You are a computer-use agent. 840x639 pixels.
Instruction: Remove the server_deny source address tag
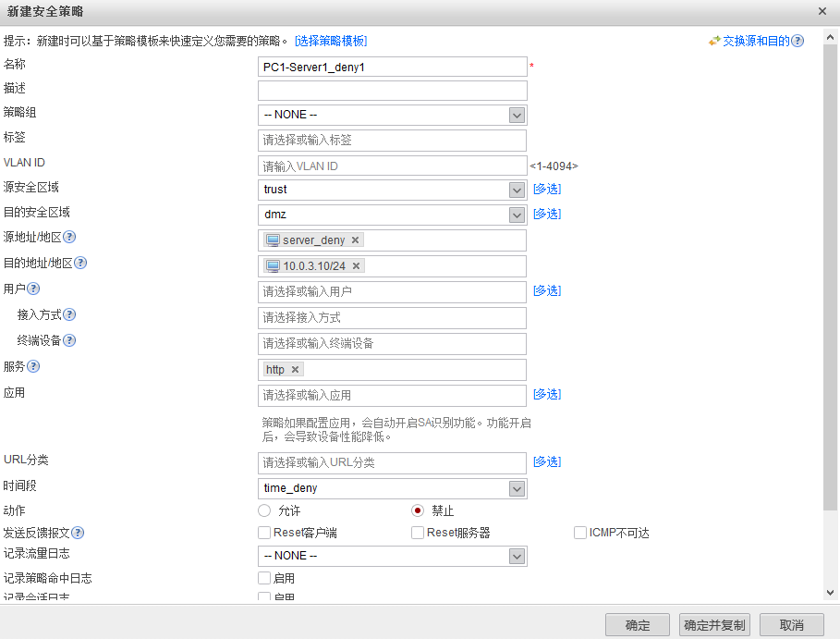[x=355, y=240]
